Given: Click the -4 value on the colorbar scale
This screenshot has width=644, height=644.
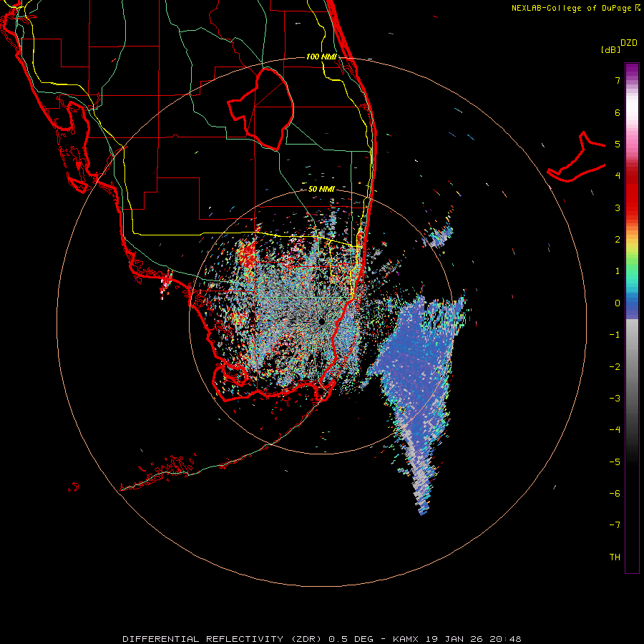Looking at the screenshot, I should (x=615, y=430).
